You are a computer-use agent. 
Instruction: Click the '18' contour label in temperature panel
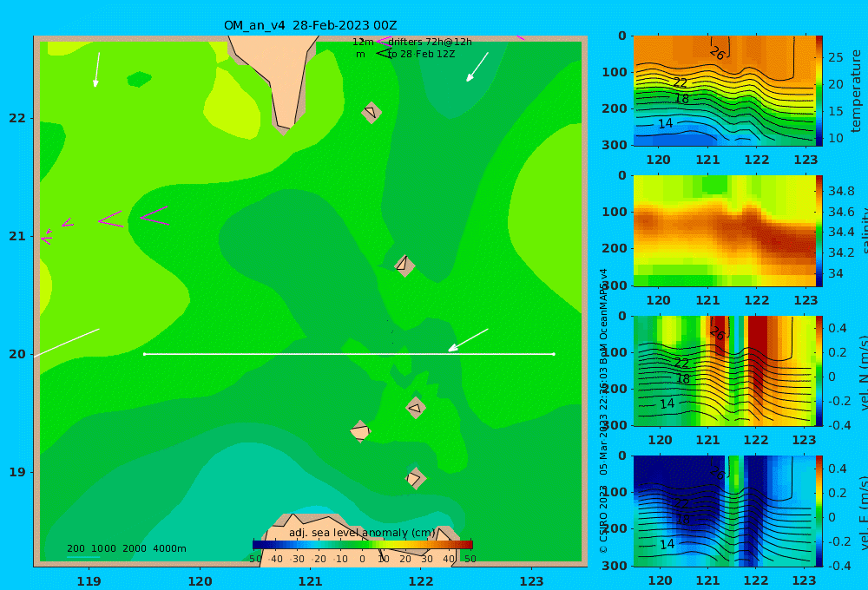(x=681, y=99)
